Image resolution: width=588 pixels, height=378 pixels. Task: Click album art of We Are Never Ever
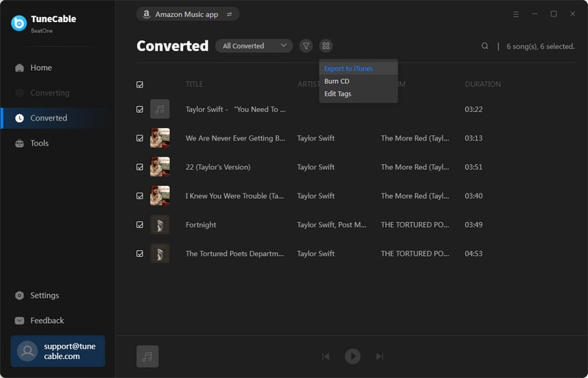pos(159,138)
